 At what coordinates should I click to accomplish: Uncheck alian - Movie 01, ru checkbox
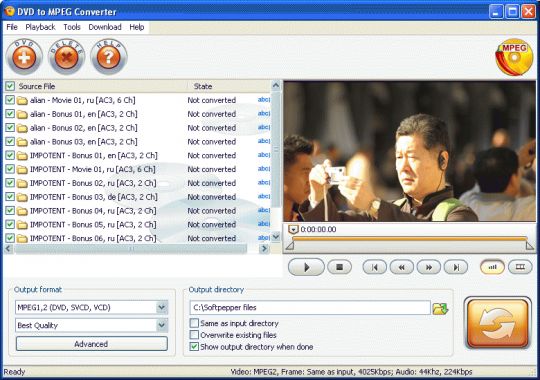pos(10,100)
